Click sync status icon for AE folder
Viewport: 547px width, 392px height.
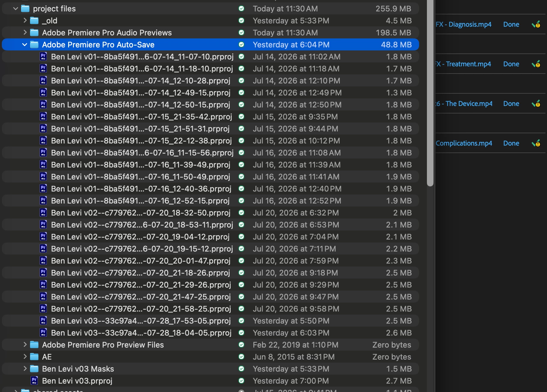point(241,357)
